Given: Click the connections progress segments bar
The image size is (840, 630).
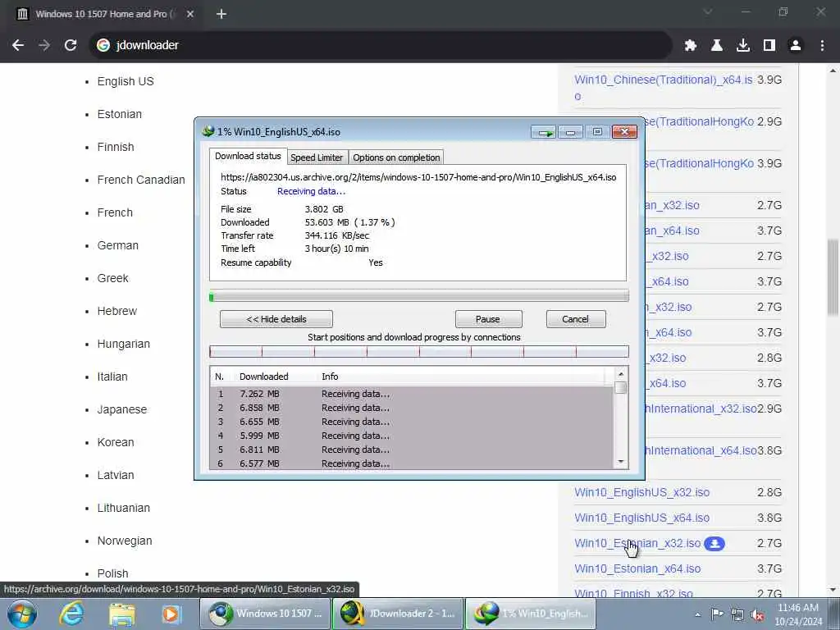Looking at the screenshot, I should pyautogui.click(x=419, y=352).
